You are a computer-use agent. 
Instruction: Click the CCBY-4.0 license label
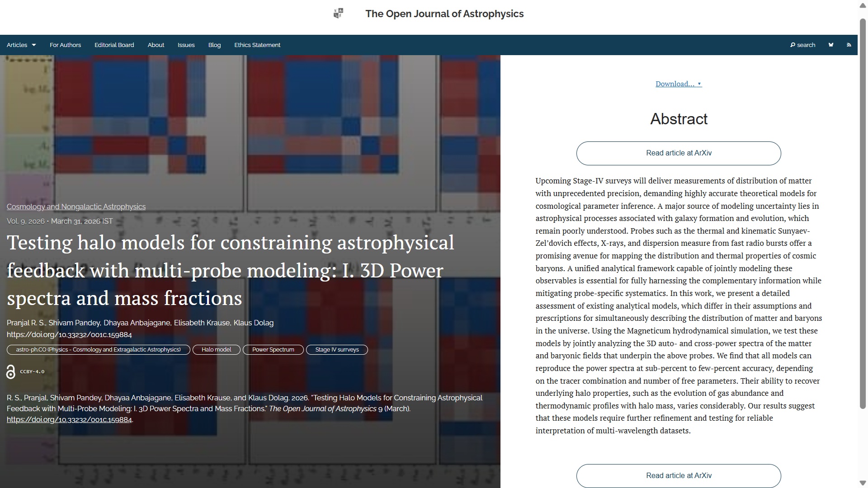point(32,372)
